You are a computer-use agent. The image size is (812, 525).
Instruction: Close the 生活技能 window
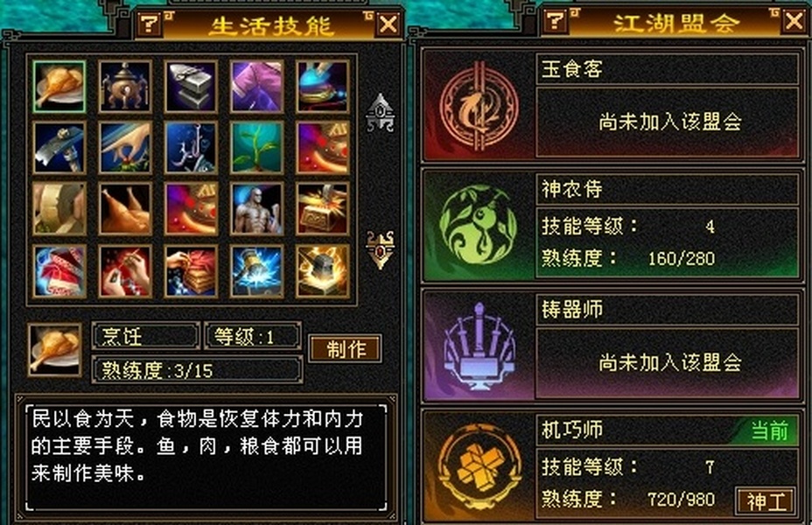388,24
